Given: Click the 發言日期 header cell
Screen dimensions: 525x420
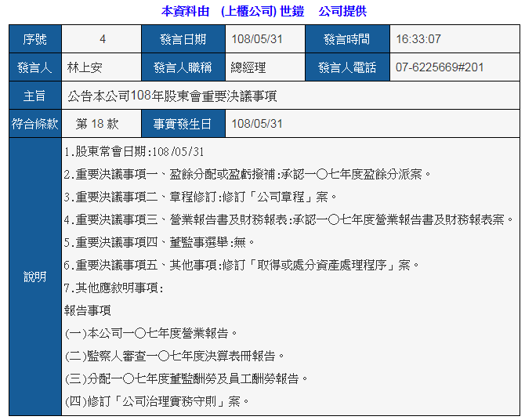Looking at the screenshot, I should point(183,39).
